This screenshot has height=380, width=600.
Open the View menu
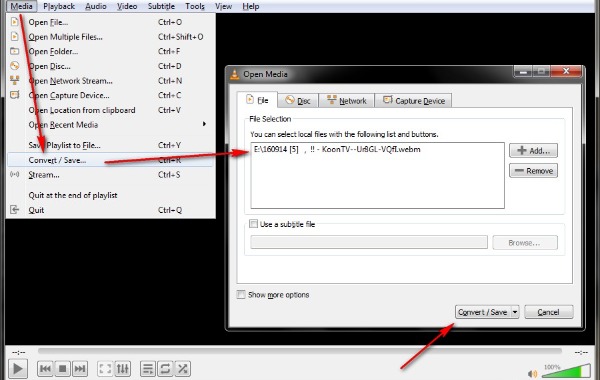point(223,6)
